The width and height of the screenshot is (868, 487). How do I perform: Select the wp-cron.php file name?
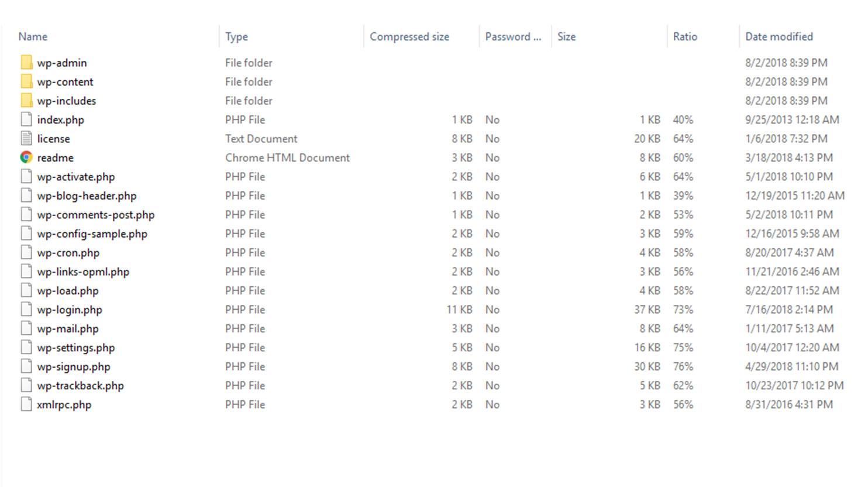click(x=68, y=253)
